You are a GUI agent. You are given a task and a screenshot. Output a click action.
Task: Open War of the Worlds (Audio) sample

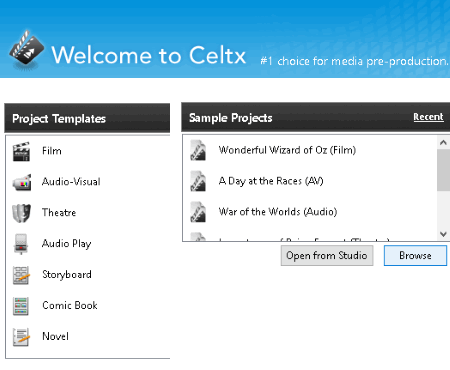[278, 212]
